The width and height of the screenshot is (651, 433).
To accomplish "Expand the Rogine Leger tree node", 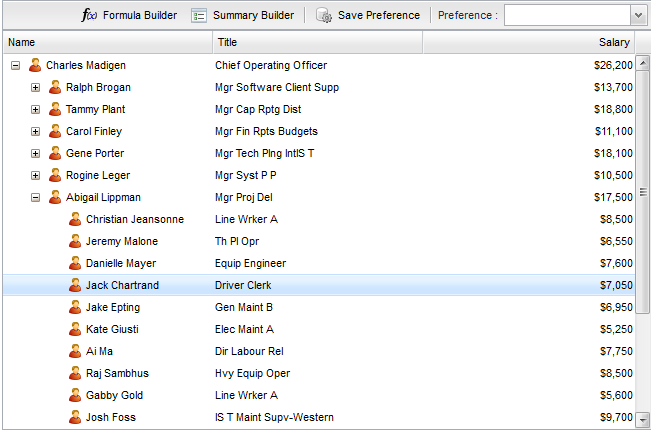I will click(36, 175).
